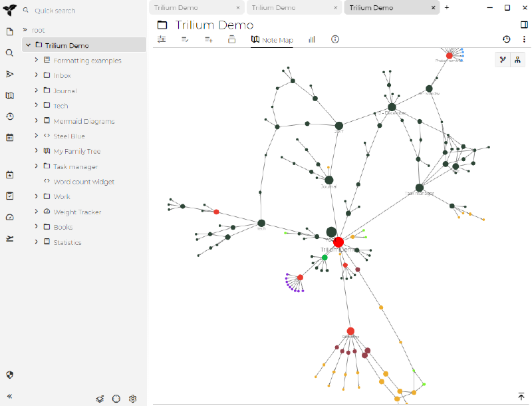Screen dimensions: 532x406
Task: Open the Work note in the tree
Action: pyautogui.click(x=62, y=197)
